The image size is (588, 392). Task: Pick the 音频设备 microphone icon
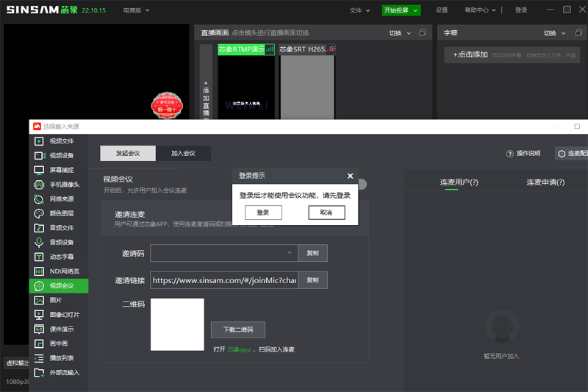[39, 242]
